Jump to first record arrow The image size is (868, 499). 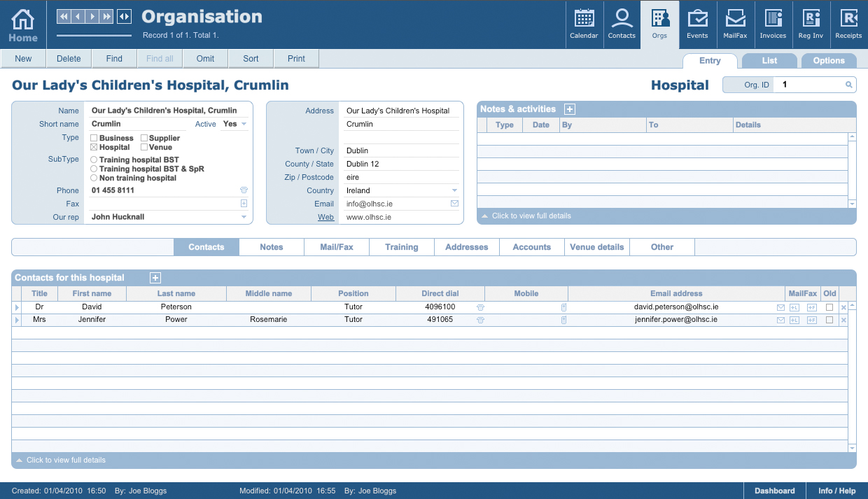tap(63, 16)
